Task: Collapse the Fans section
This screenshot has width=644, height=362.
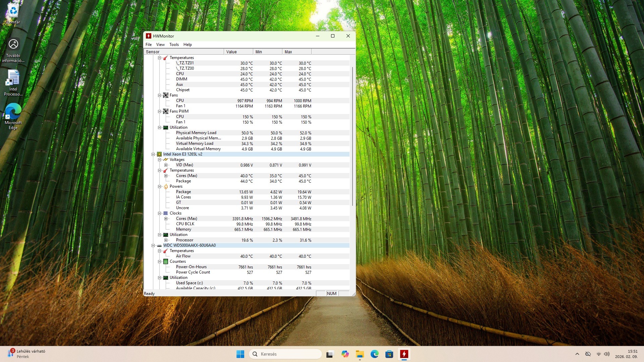Action: [x=160, y=95]
